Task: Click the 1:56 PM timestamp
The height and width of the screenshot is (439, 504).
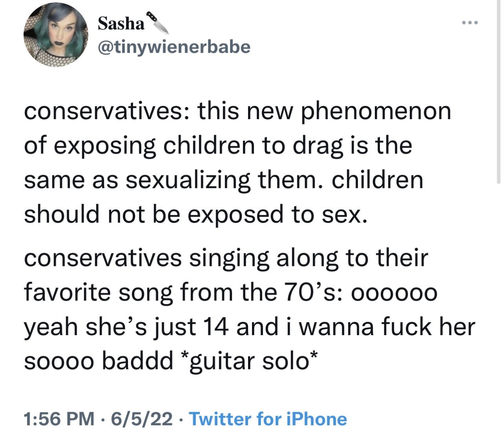Action: coord(59,419)
